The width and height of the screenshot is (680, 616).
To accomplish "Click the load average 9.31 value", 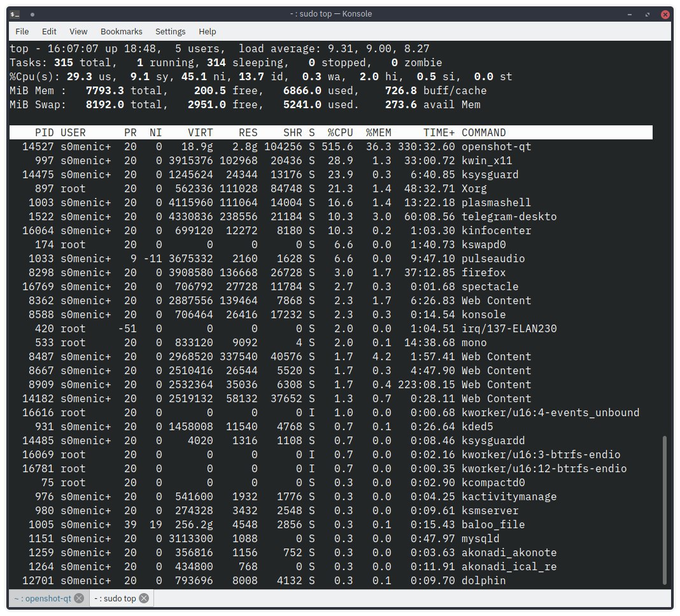I will tap(341, 48).
